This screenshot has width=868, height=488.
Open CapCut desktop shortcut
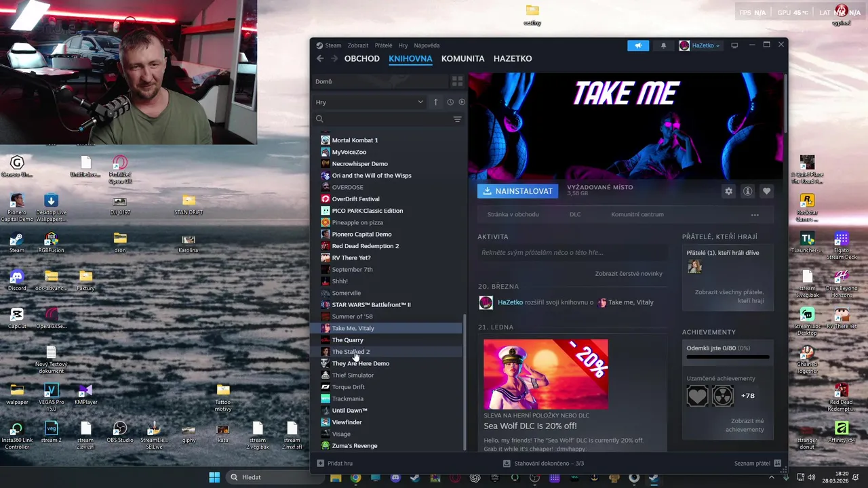click(17, 319)
